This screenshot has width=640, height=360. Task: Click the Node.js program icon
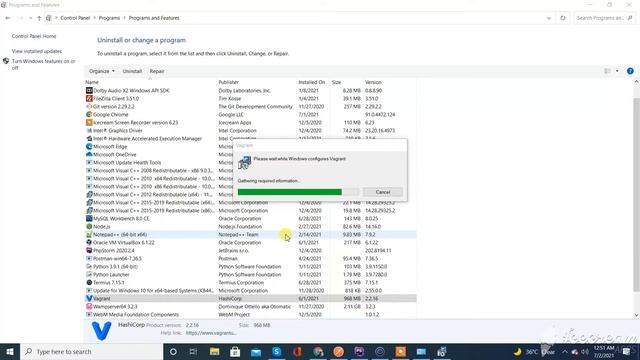89,227
